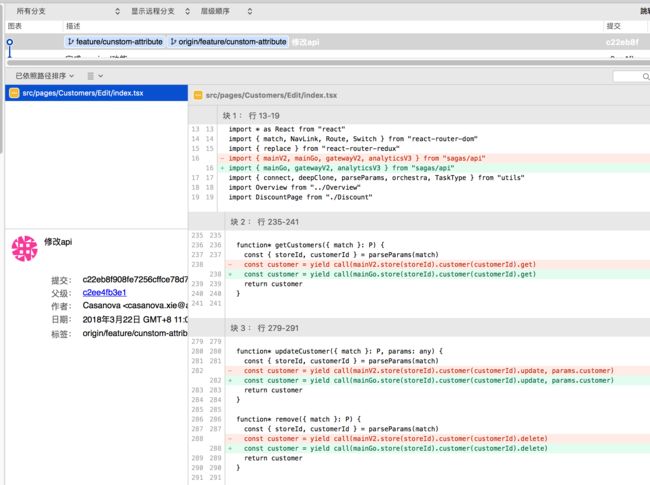Open the 显示远程分支 dropdown
This screenshot has height=485, width=650.
click(160, 11)
